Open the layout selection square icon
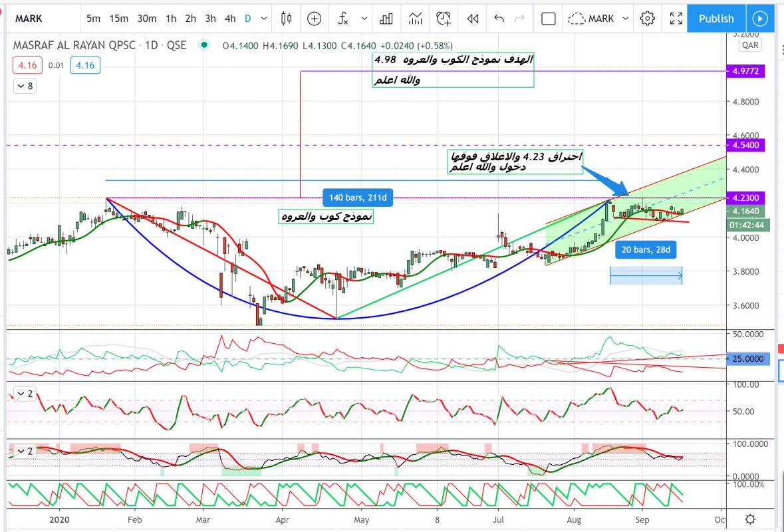 pyautogui.click(x=549, y=19)
